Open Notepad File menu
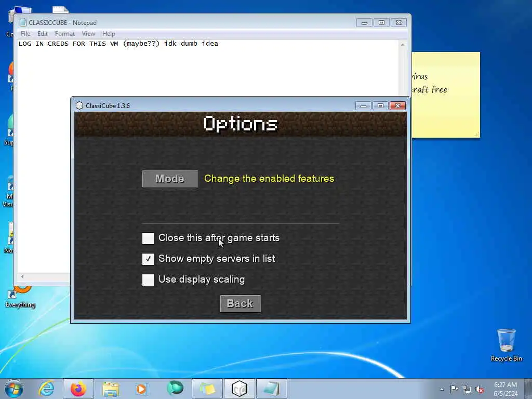532x399 pixels. click(x=25, y=34)
